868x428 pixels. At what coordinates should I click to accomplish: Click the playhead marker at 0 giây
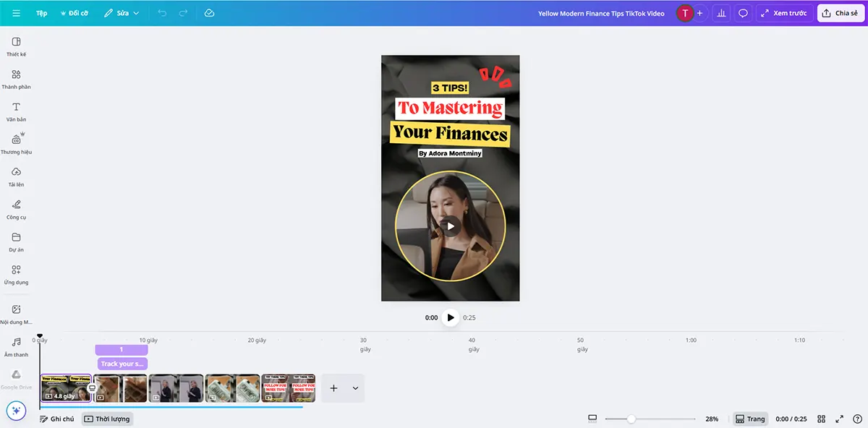click(x=40, y=336)
